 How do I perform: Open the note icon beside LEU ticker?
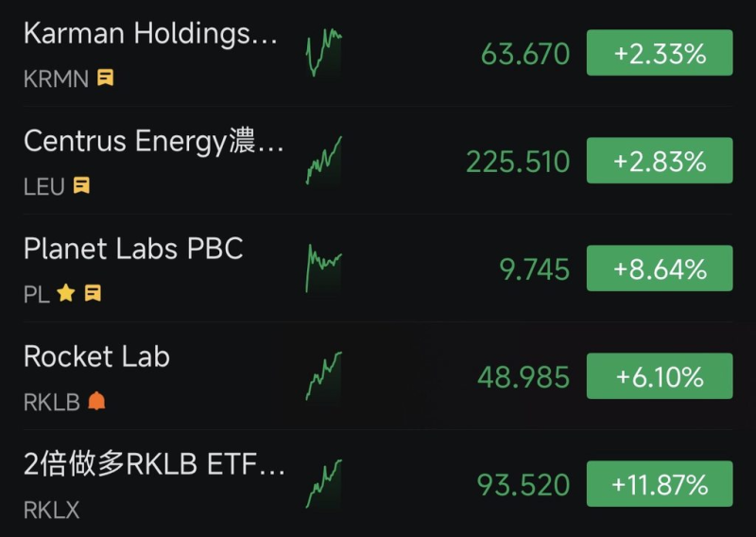[82, 186]
